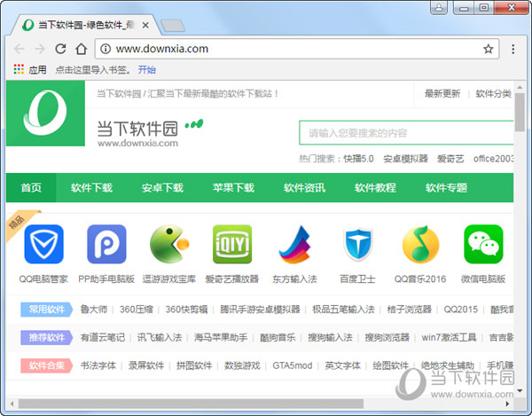The height and width of the screenshot is (416, 532).
Task: Click the 软件合集 category tag
Action: (x=46, y=365)
